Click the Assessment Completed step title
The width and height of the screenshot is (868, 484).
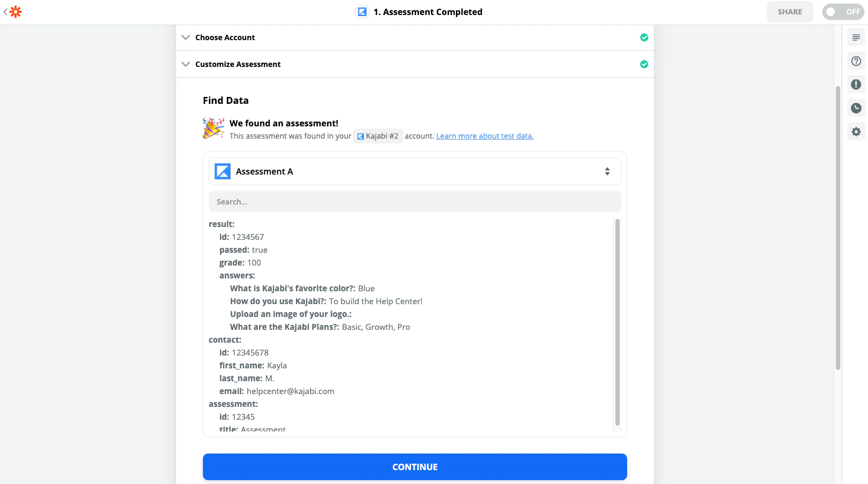pyautogui.click(x=428, y=12)
